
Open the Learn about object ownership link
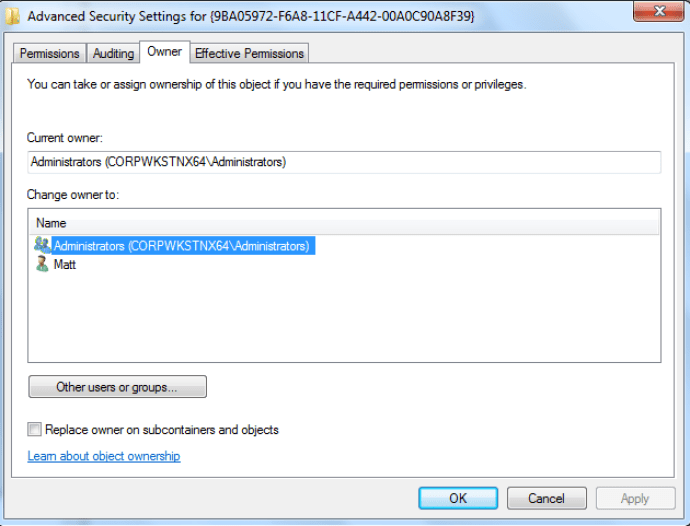[104, 456]
